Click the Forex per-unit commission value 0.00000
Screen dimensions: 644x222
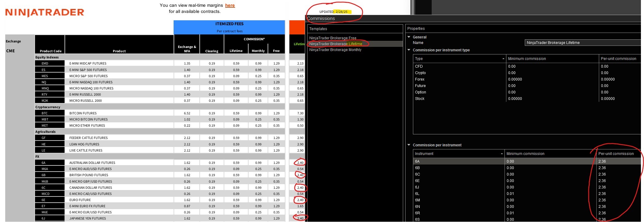(608, 79)
